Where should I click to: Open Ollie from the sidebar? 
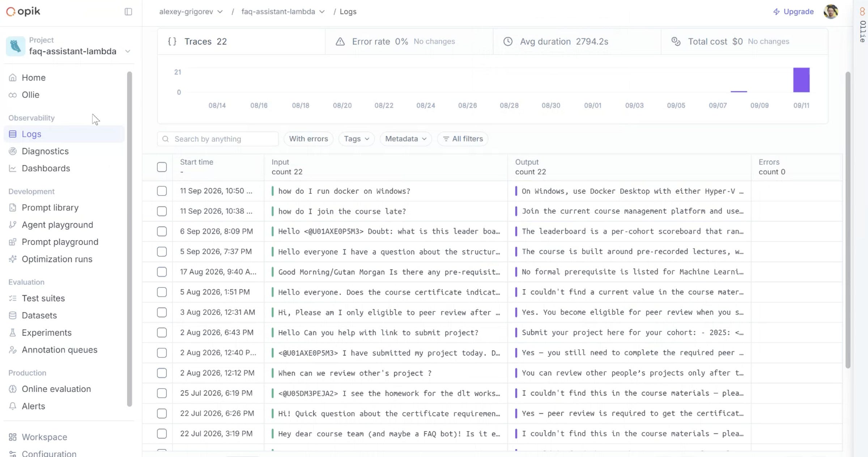point(30,95)
